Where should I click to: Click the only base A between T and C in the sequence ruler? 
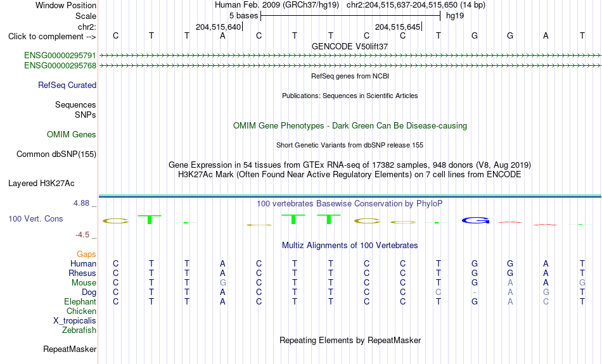coord(222,36)
